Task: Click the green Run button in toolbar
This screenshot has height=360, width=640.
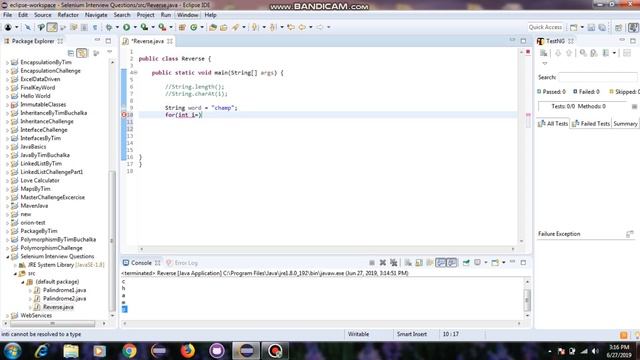Action: click(x=127, y=27)
